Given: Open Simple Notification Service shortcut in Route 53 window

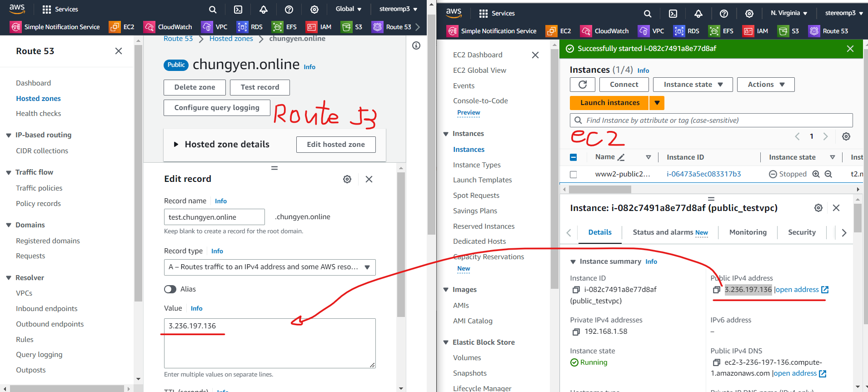Looking at the screenshot, I should coord(55,27).
